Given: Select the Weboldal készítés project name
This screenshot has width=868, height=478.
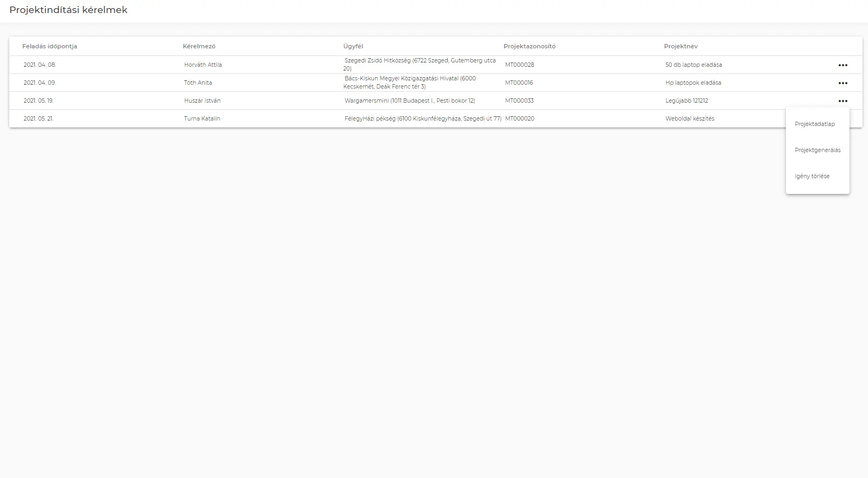Looking at the screenshot, I should pos(690,119).
